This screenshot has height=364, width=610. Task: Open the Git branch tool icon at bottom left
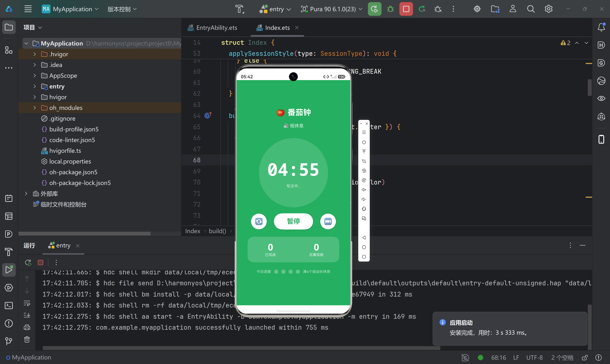click(x=9, y=341)
